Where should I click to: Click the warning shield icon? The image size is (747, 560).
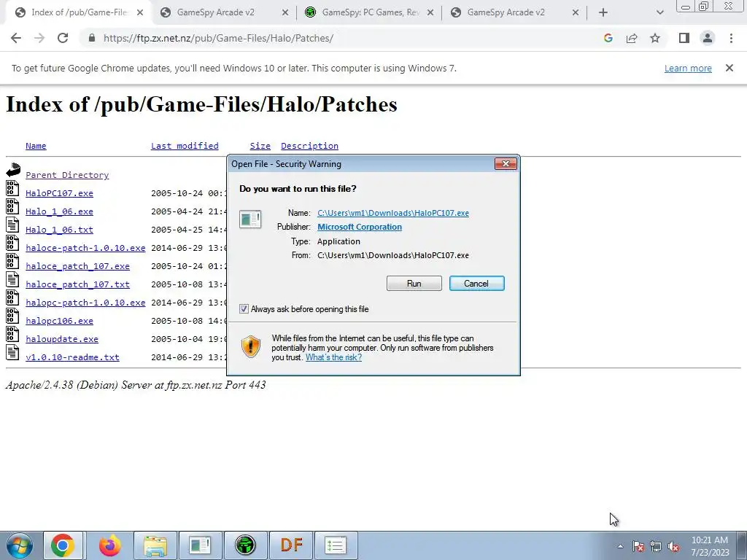(x=251, y=346)
